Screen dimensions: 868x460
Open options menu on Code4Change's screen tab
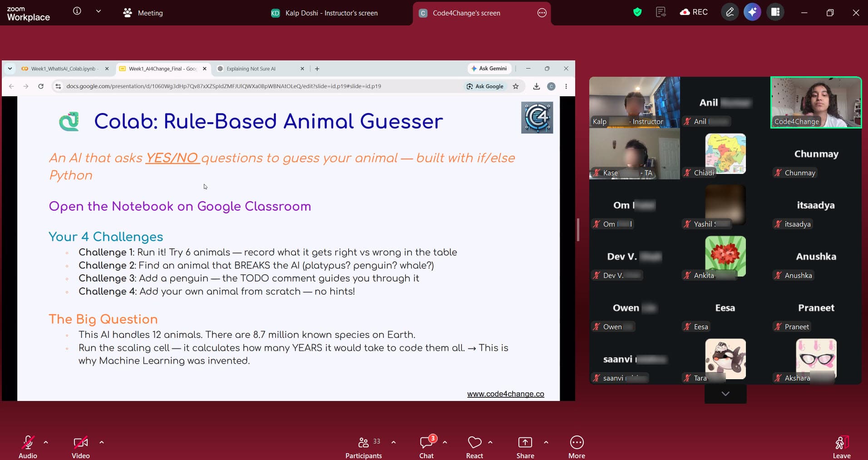[x=542, y=13]
